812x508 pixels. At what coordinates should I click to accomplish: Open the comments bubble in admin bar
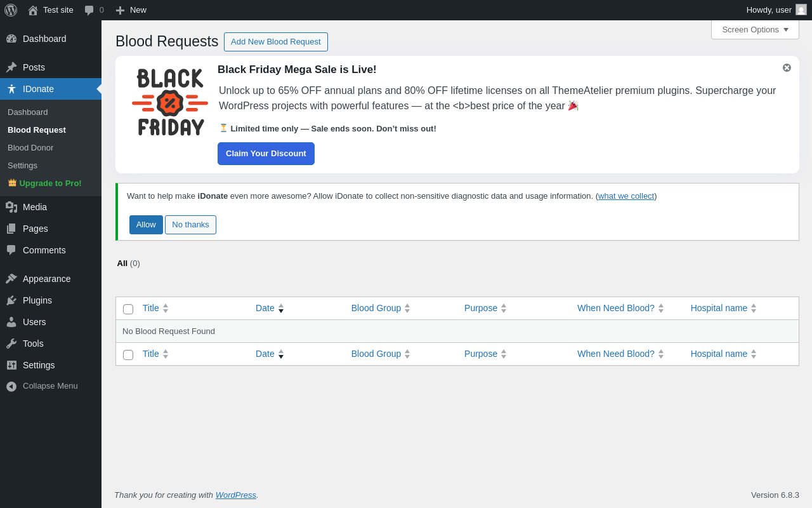(89, 10)
